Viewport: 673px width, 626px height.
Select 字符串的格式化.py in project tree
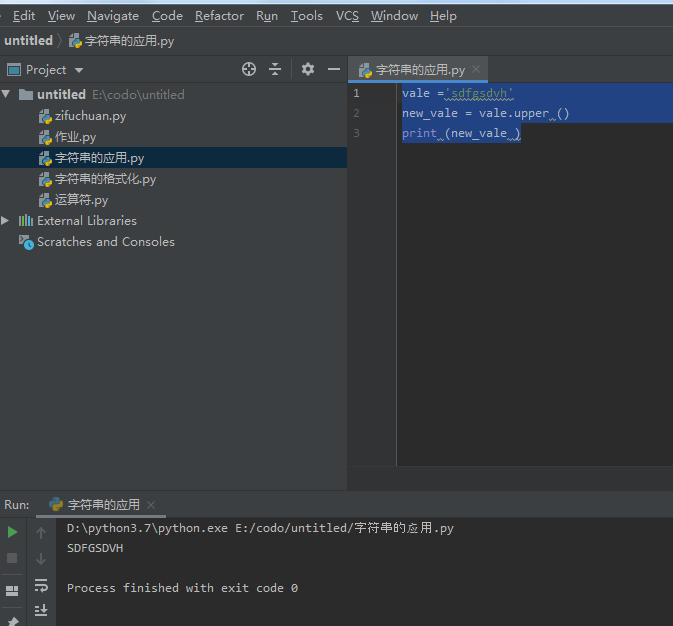pyautogui.click(x=97, y=179)
